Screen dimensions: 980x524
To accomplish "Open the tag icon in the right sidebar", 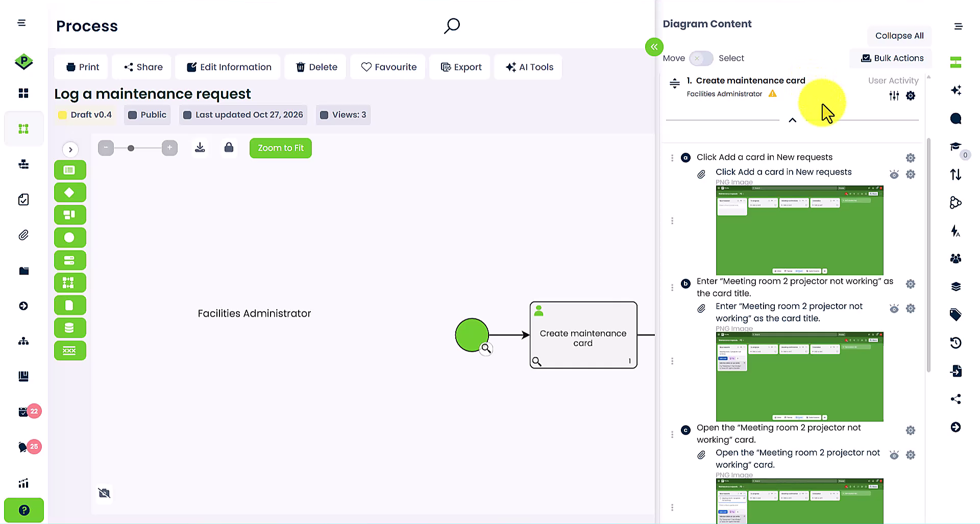I will tap(956, 315).
